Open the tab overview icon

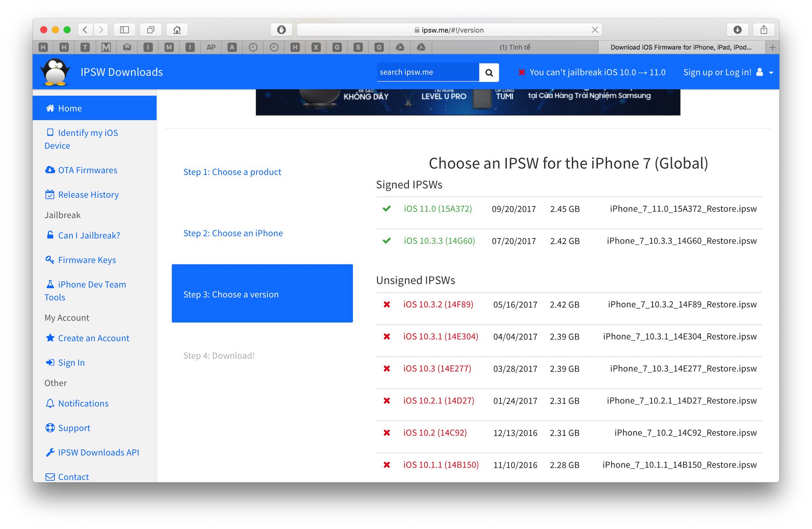click(x=151, y=30)
